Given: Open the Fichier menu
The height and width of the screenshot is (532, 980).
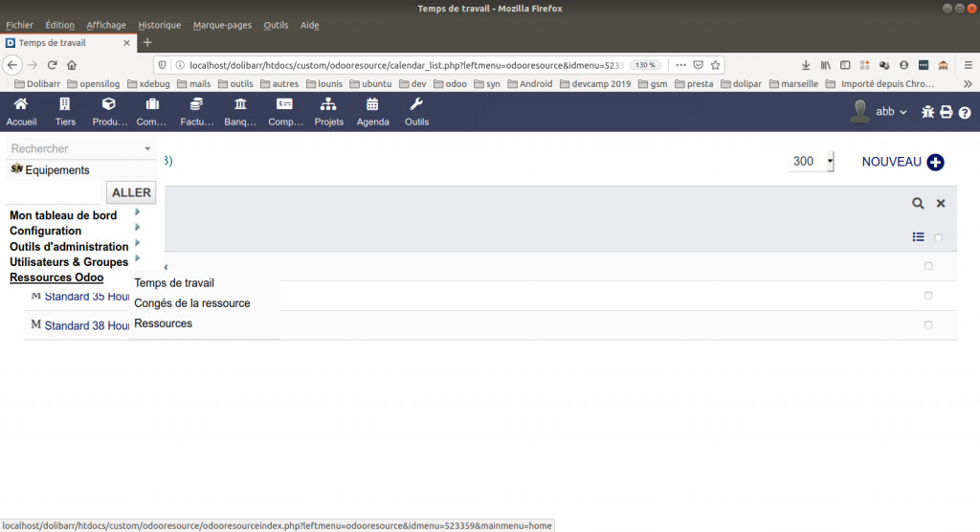Looking at the screenshot, I should (19, 25).
